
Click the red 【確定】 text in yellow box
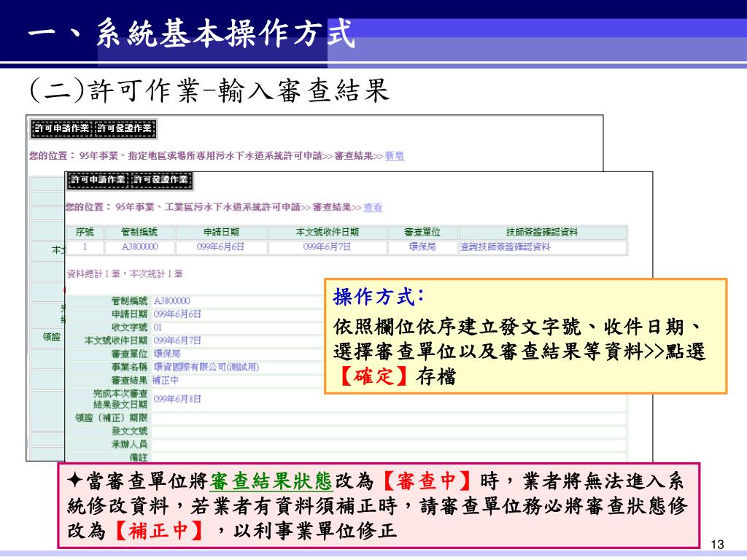click(x=373, y=376)
